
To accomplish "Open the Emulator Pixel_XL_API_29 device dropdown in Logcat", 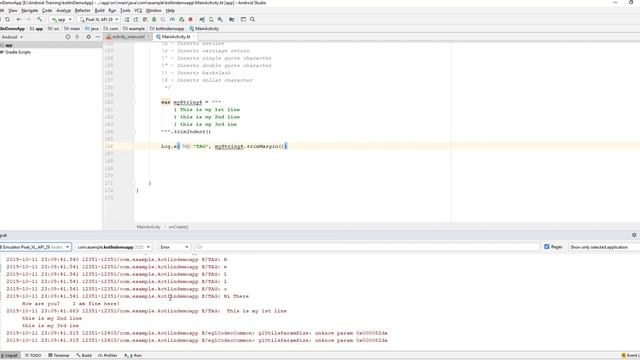I will [x=36, y=247].
